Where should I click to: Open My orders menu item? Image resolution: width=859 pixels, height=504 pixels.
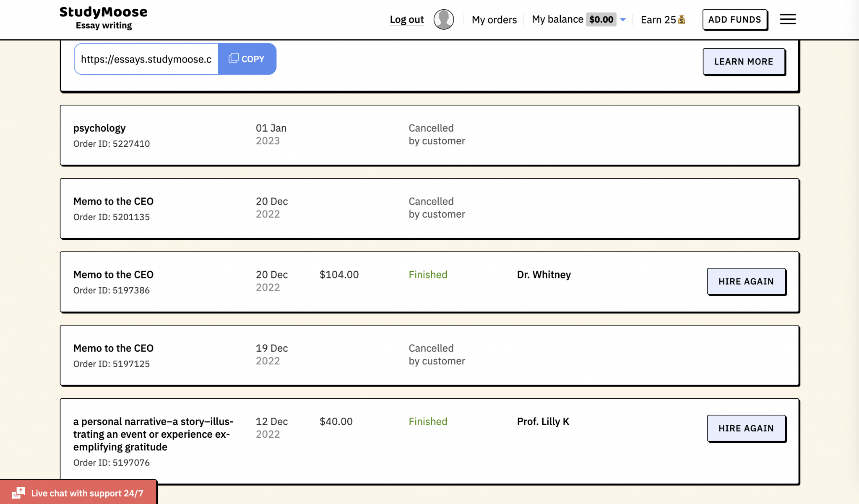tap(494, 20)
